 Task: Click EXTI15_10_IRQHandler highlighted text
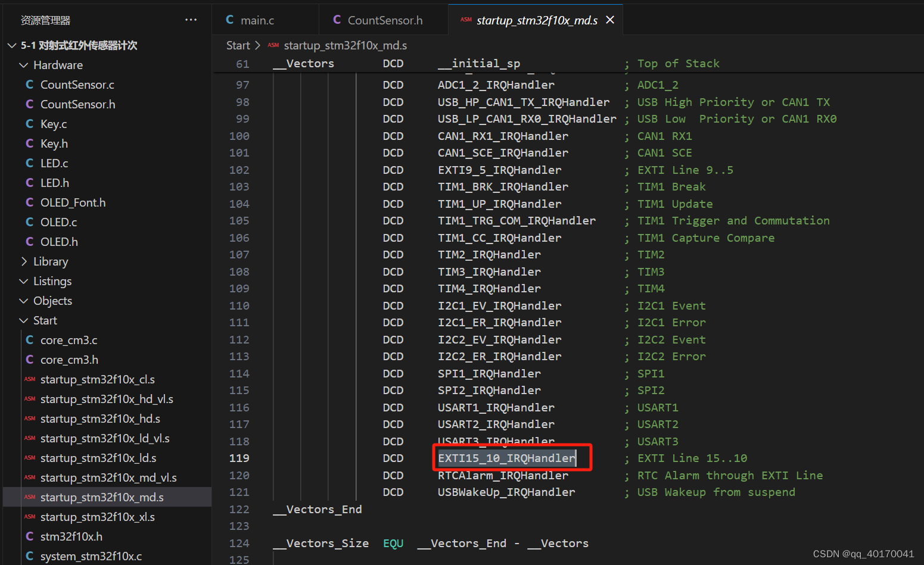507,458
